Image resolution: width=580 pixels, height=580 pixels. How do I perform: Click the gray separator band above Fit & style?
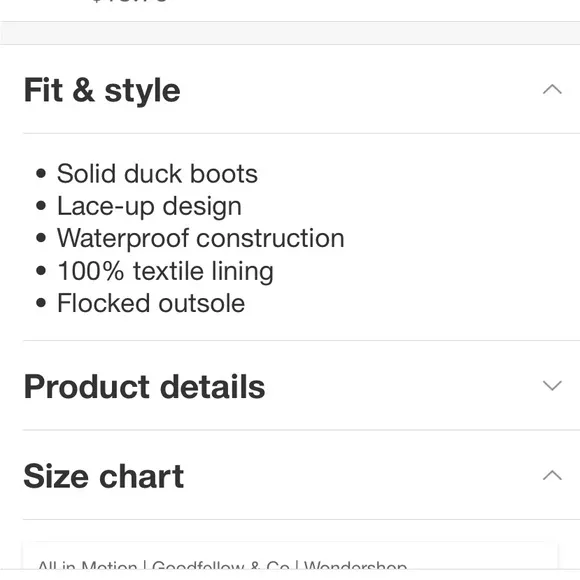coord(290,33)
